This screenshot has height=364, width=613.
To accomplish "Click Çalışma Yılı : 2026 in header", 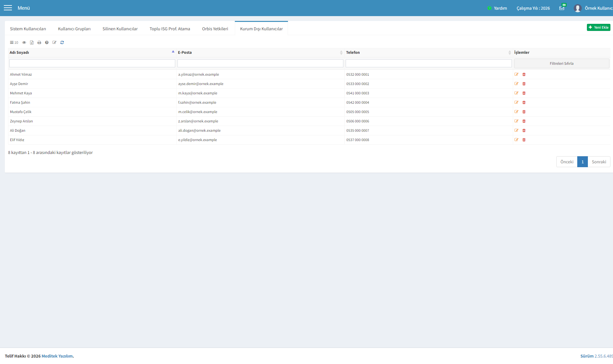I will click(533, 8).
